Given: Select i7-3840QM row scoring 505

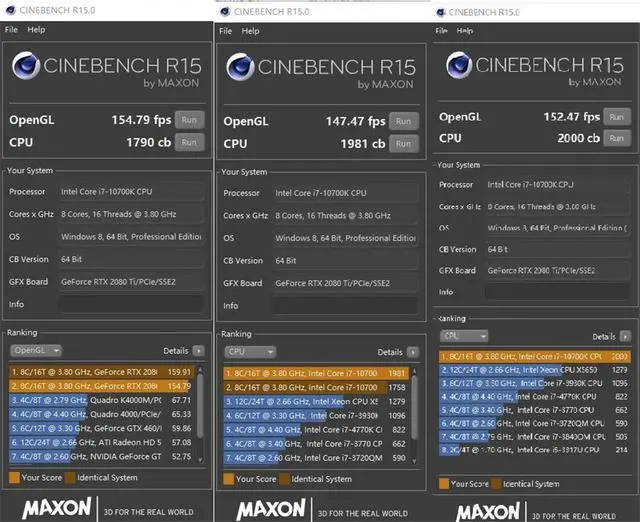Looking at the screenshot, I should pos(535,437).
